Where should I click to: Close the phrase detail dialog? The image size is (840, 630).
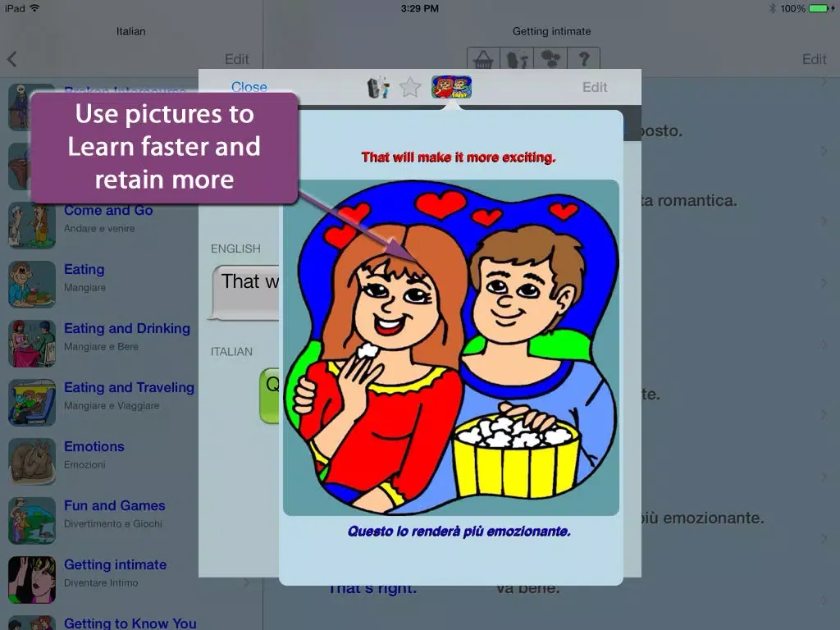[249, 86]
